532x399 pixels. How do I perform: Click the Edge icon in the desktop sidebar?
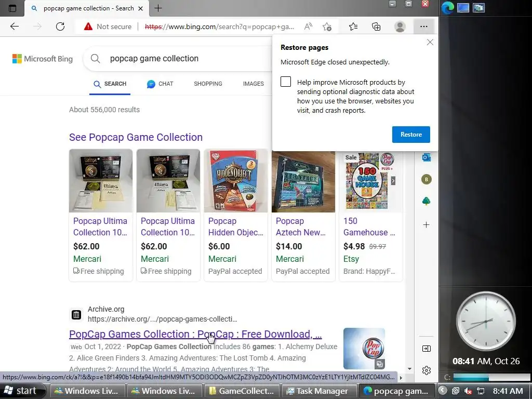(447, 7)
